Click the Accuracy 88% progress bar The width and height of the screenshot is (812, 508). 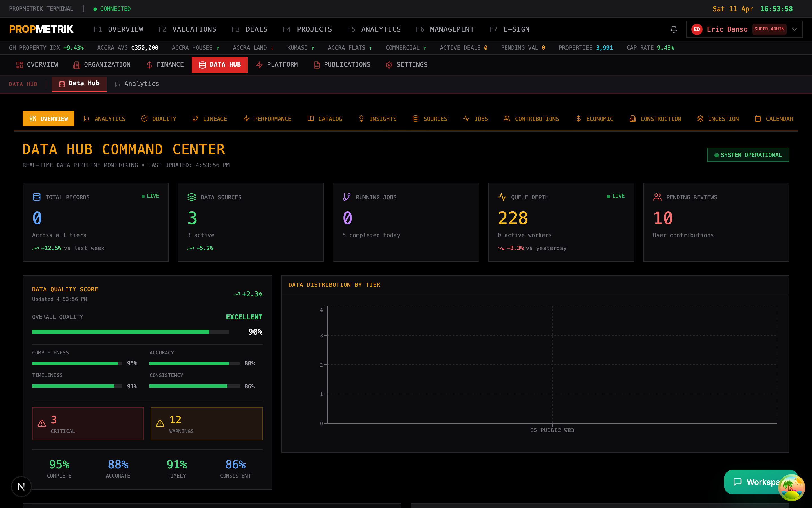click(195, 364)
